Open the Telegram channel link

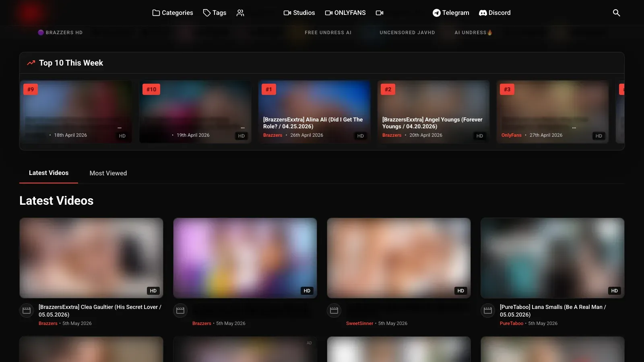coord(451,13)
